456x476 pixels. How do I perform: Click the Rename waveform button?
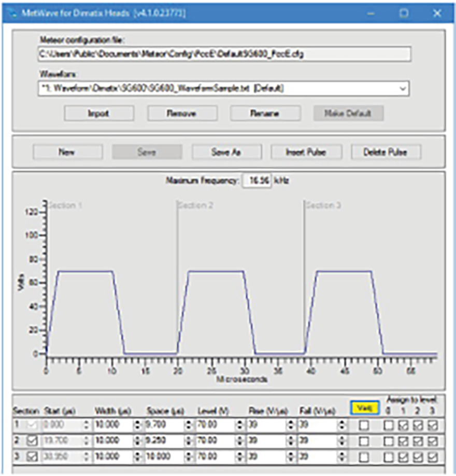pyautogui.click(x=265, y=113)
